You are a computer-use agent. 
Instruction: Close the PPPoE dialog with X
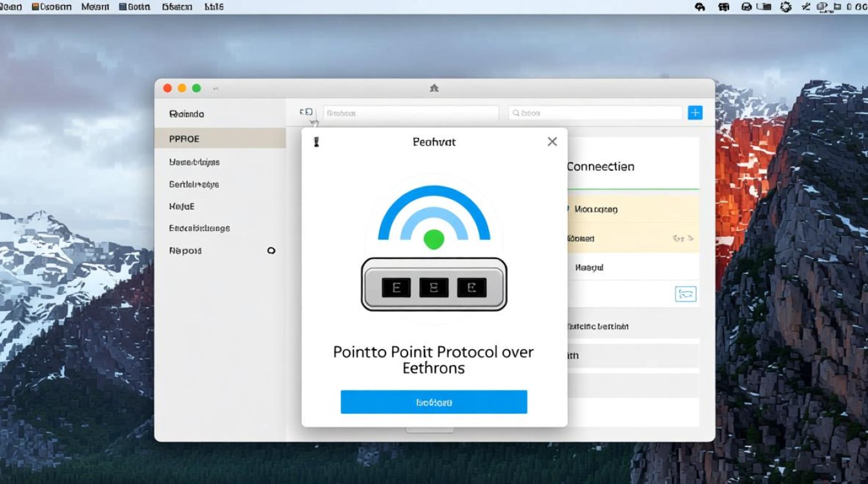552,141
